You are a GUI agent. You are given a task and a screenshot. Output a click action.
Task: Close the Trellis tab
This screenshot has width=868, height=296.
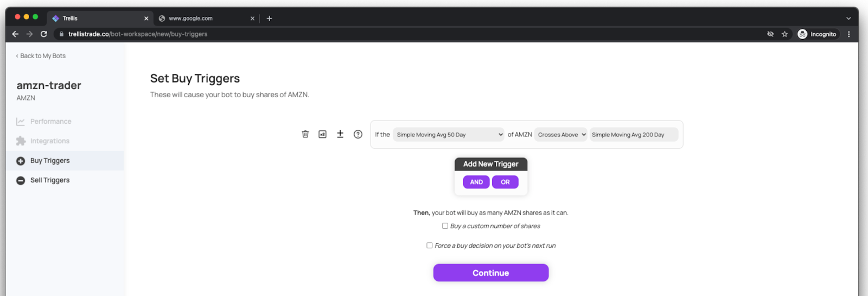click(x=146, y=18)
